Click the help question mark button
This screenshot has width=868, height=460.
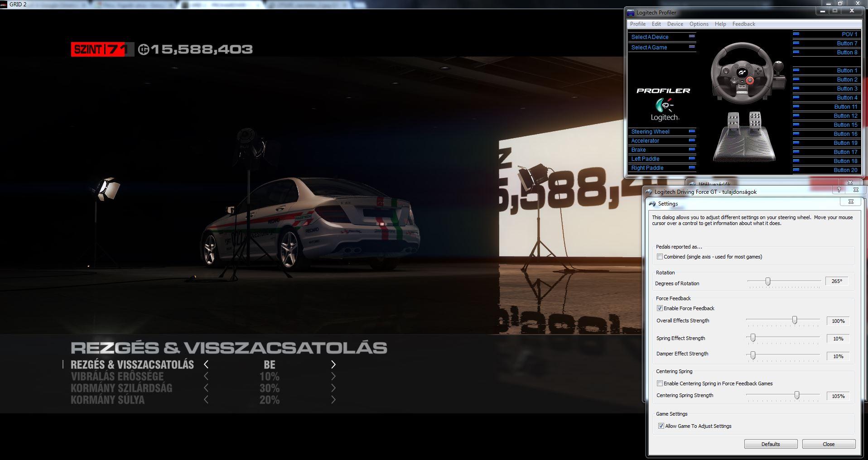pyautogui.click(x=839, y=190)
